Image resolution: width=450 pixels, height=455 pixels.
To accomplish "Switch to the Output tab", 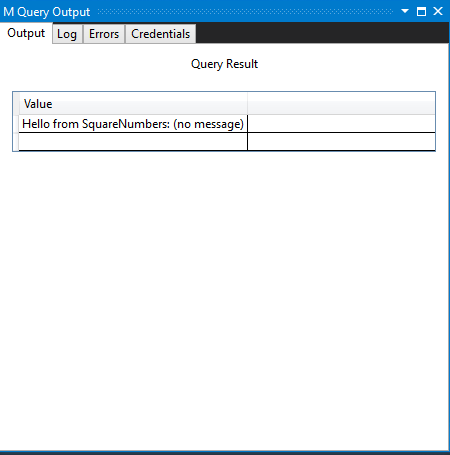I will coord(26,33).
